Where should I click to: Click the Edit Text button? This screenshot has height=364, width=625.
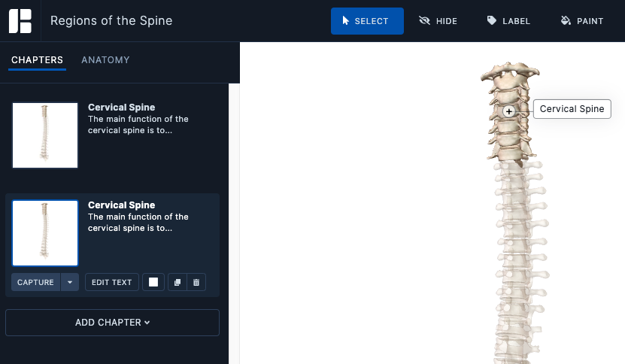[111, 282]
